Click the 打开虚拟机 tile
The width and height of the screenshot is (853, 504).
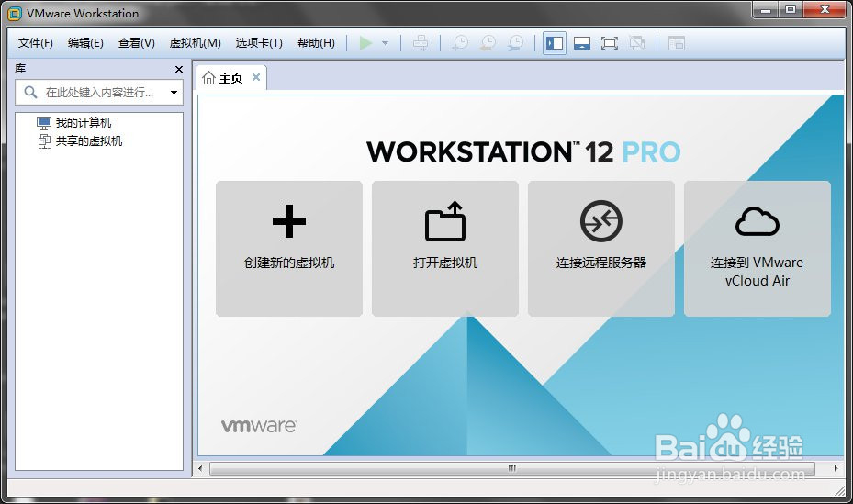(445, 249)
